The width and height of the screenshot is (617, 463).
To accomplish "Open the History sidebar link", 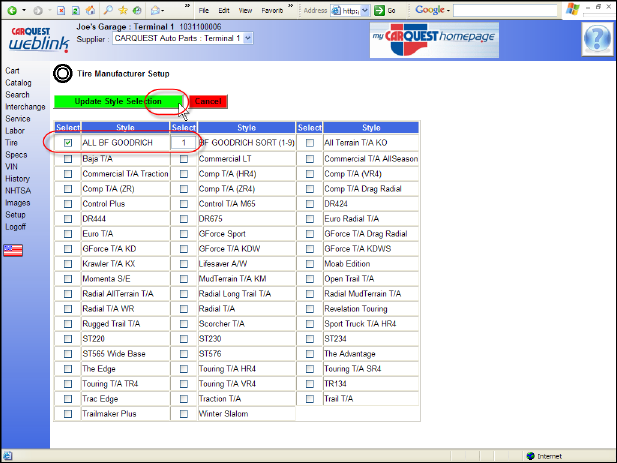I will pyautogui.click(x=17, y=179).
